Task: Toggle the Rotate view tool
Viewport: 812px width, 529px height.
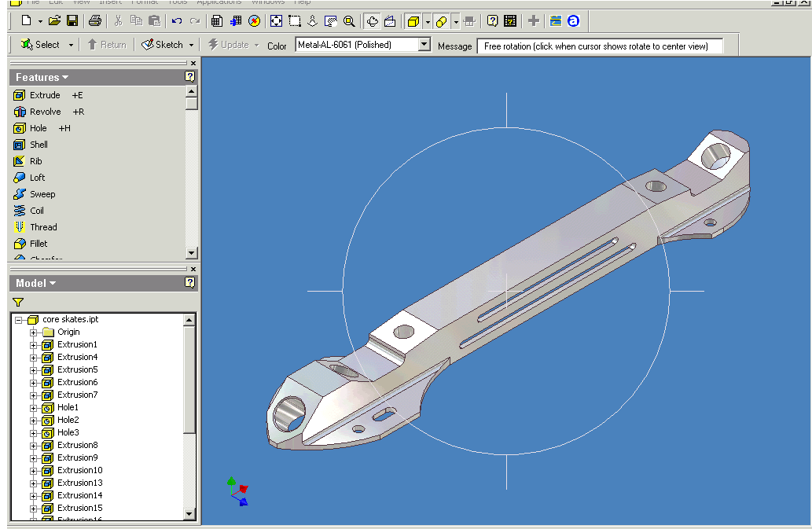Action: (x=372, y=20)
